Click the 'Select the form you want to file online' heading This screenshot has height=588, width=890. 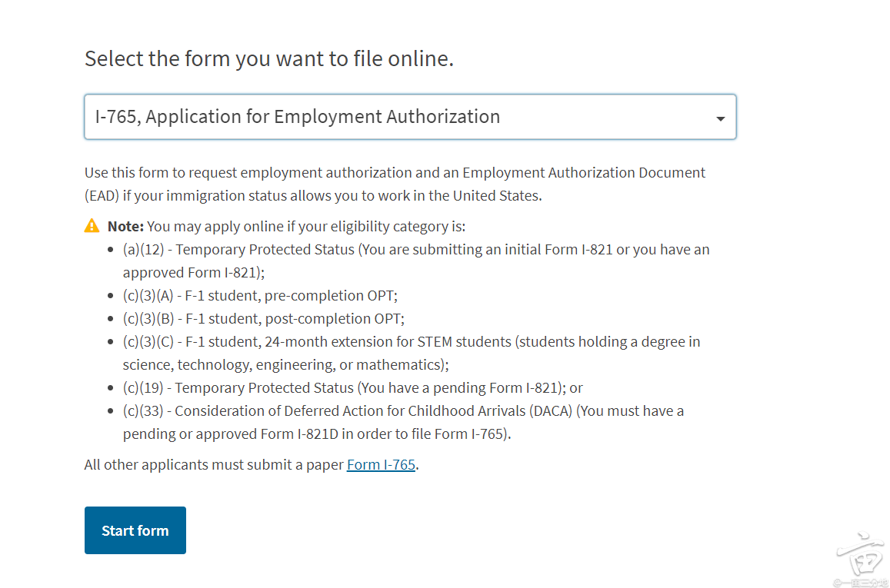pos(269,58)
